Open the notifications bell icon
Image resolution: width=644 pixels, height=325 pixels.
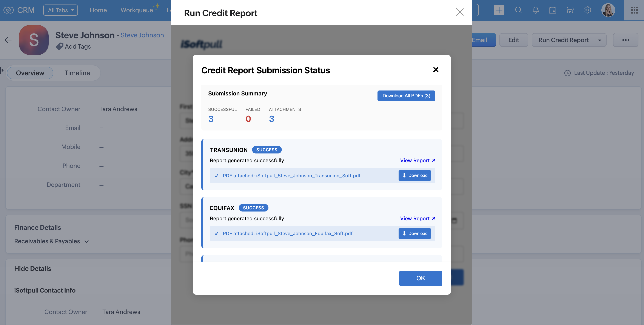tap(536, 10)
